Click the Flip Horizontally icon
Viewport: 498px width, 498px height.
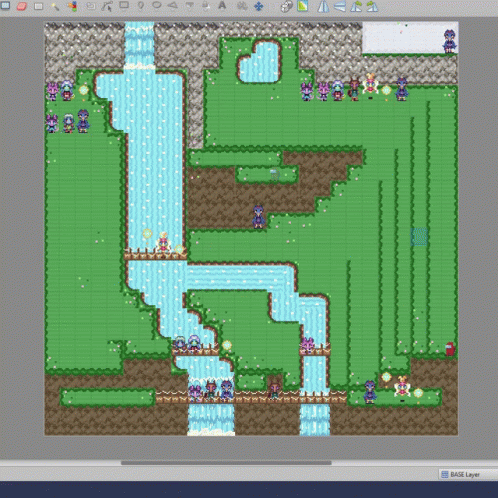coord(323,6)
